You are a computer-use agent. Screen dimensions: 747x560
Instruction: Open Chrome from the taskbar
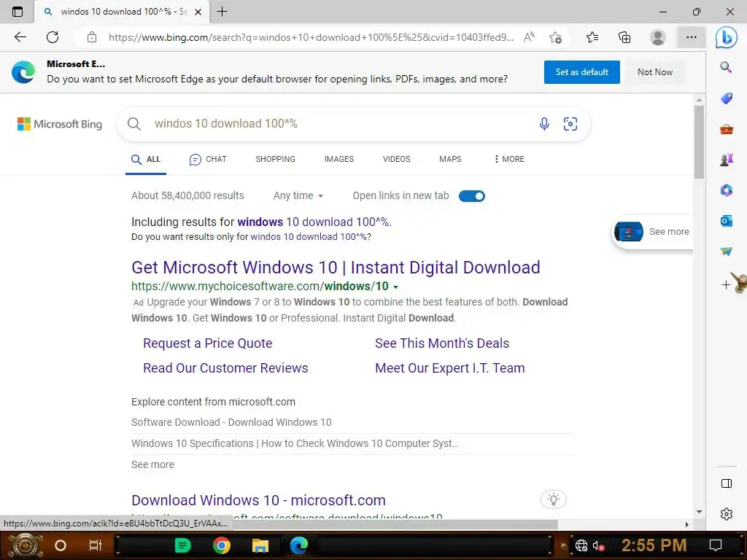221,545
